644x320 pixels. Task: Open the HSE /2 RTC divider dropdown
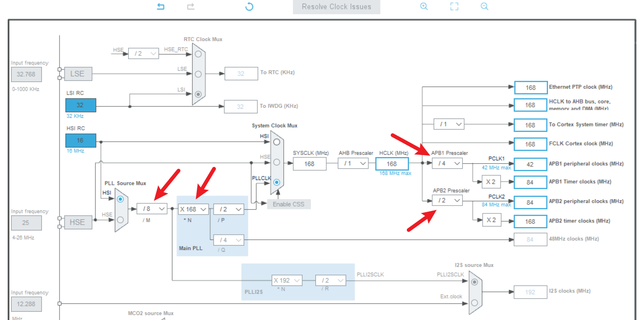(144, 53)
